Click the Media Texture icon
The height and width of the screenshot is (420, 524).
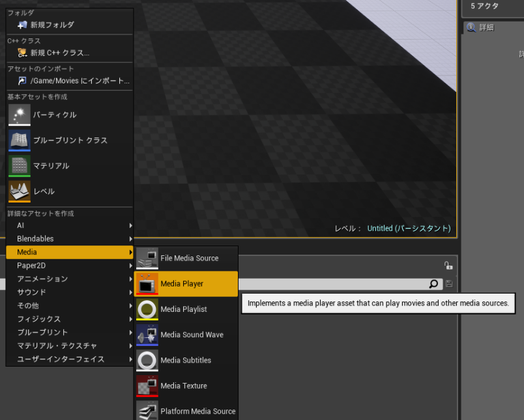[x=147, y=386]
